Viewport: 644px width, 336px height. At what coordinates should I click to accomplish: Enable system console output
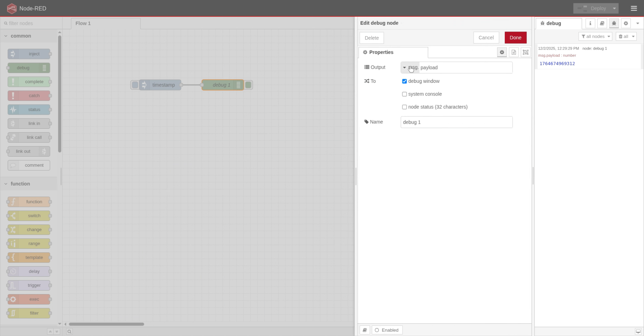405,94
